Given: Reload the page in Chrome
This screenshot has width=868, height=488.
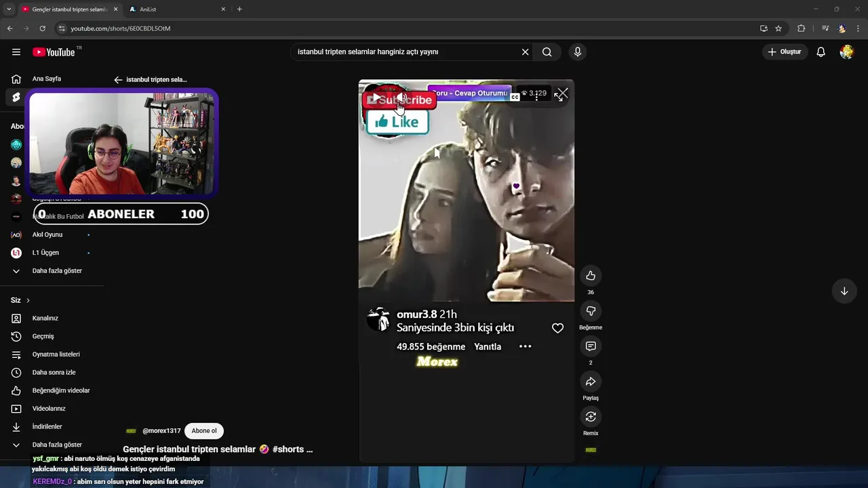Looking at the screenshot, I should [x=42, y=28].
